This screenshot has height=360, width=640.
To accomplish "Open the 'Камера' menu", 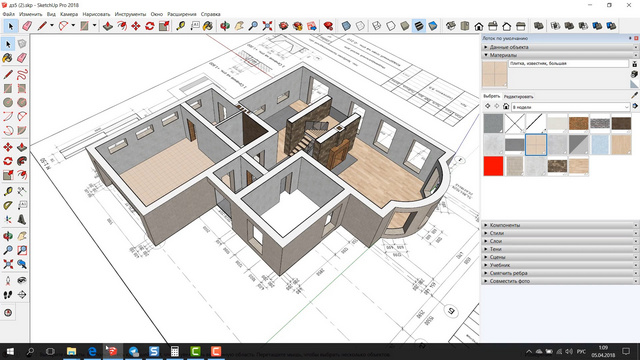I will tap(69, 14).
